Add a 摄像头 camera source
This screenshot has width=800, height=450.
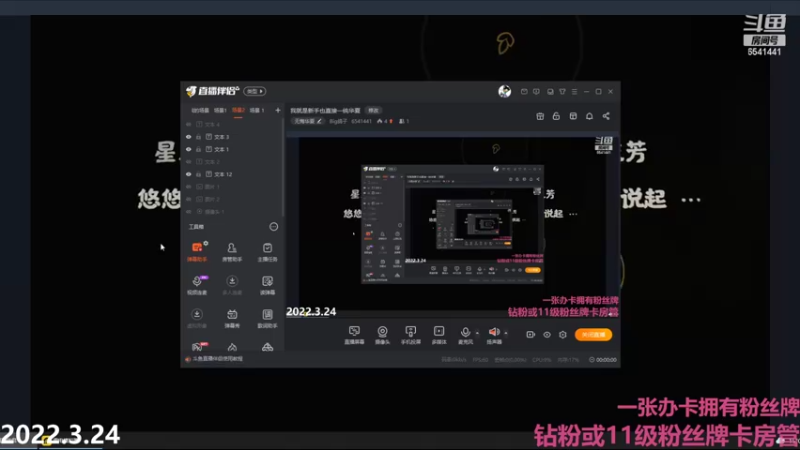point(382,335)
